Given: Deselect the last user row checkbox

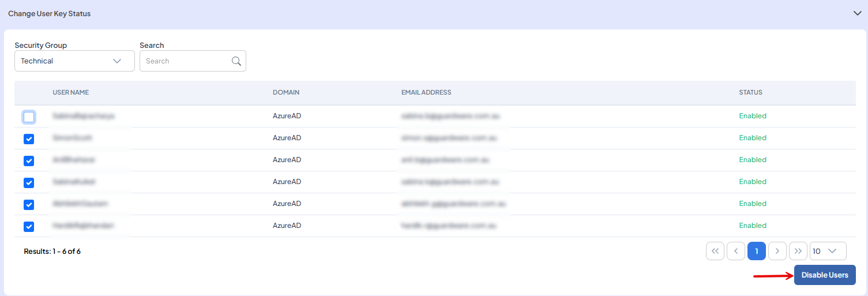Looking at the screenshot, I should coord(29,227).
